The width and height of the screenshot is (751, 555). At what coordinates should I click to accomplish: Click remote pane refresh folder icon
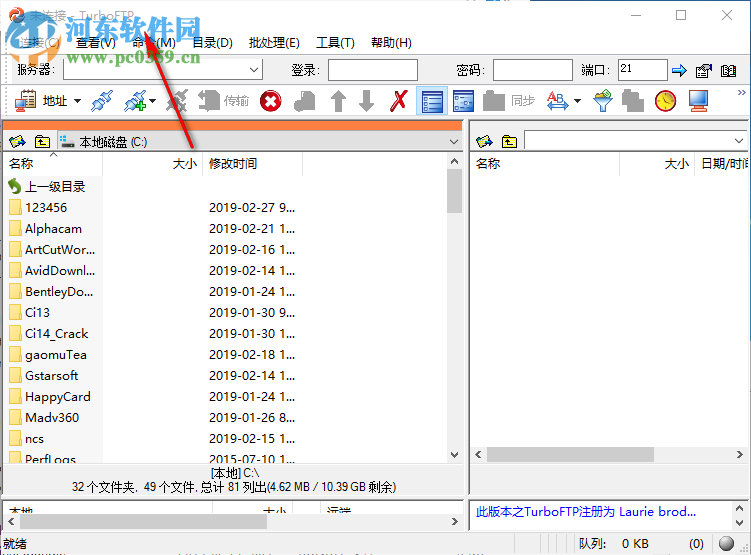point(484,141)
